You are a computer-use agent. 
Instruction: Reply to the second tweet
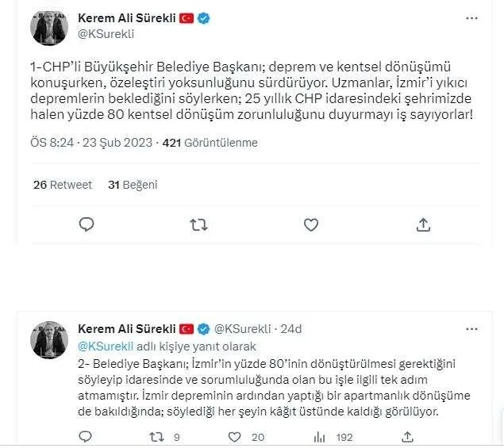(86, 437)
